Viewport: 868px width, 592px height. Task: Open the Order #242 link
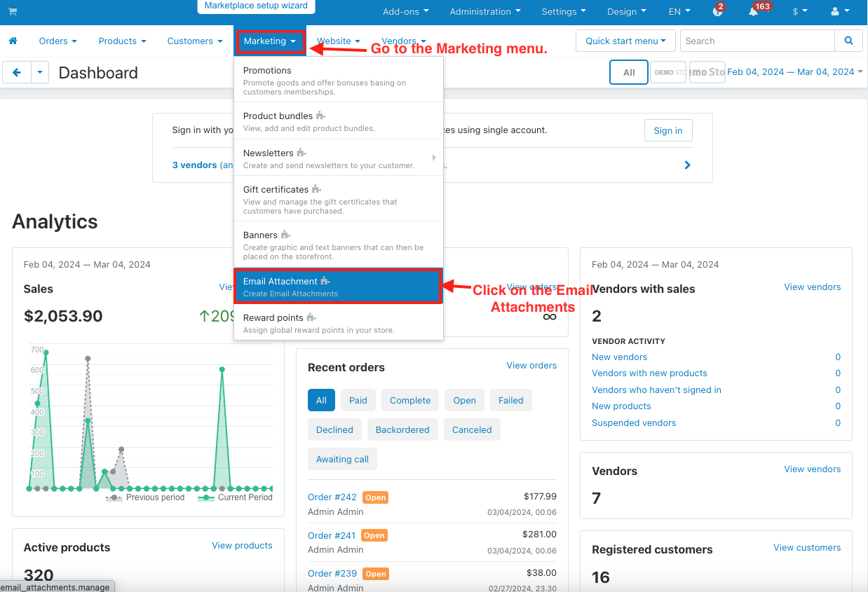pyautogui.click(x=332, y=497)
